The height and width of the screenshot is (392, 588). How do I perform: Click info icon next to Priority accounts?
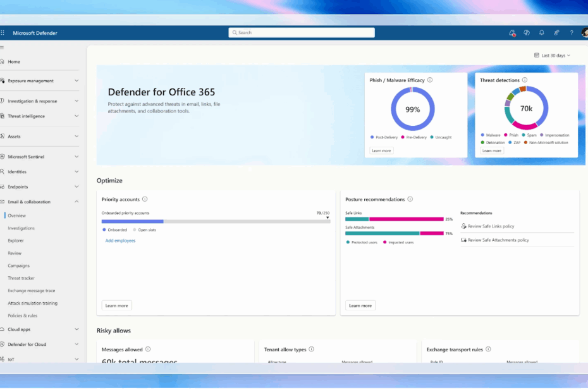(145, 199)
